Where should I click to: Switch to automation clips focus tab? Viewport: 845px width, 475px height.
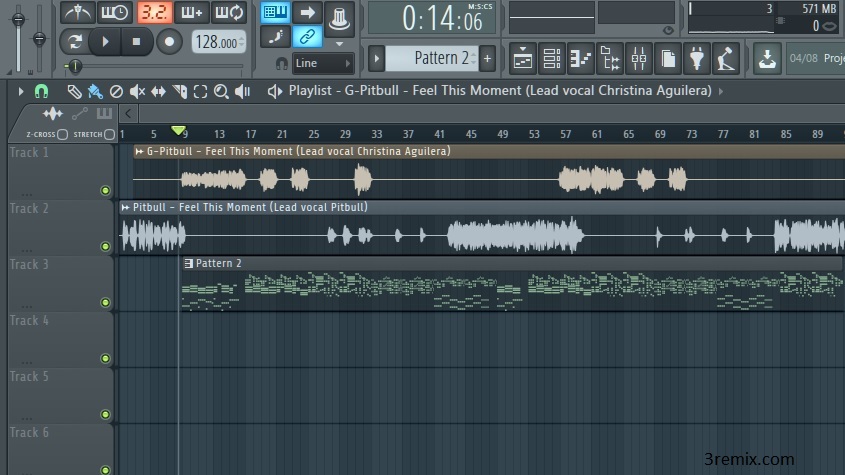[80, 113]
